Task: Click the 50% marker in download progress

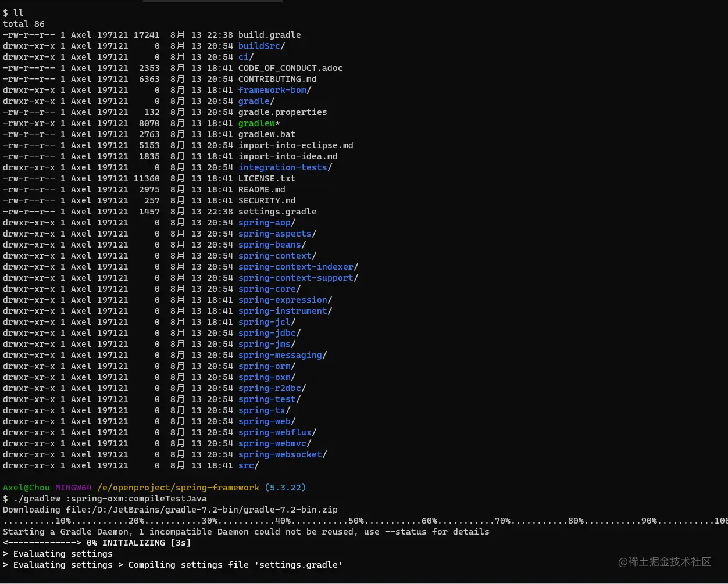Action: click(356, 521)
